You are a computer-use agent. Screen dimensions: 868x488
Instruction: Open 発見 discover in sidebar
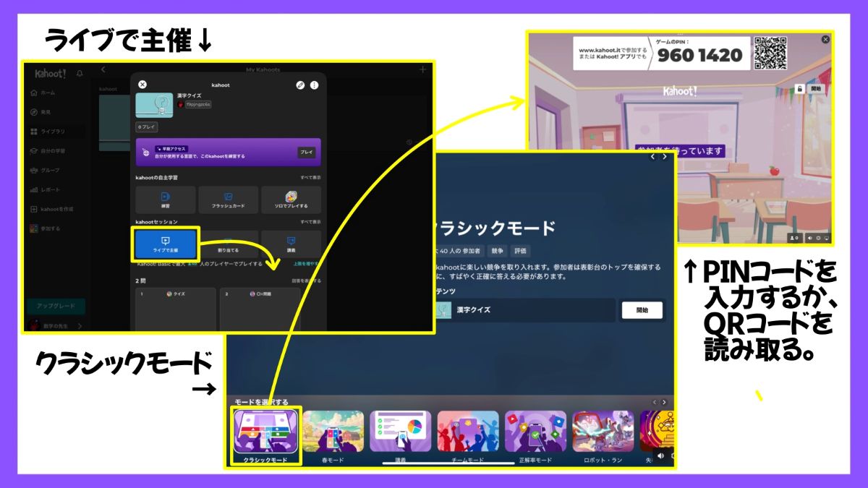(x=41, y=112)
